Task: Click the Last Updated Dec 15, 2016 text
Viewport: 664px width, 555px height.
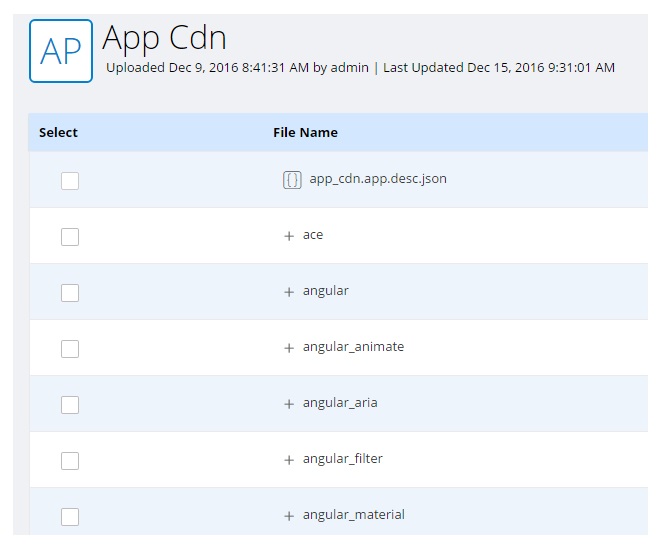Action: 499,68
